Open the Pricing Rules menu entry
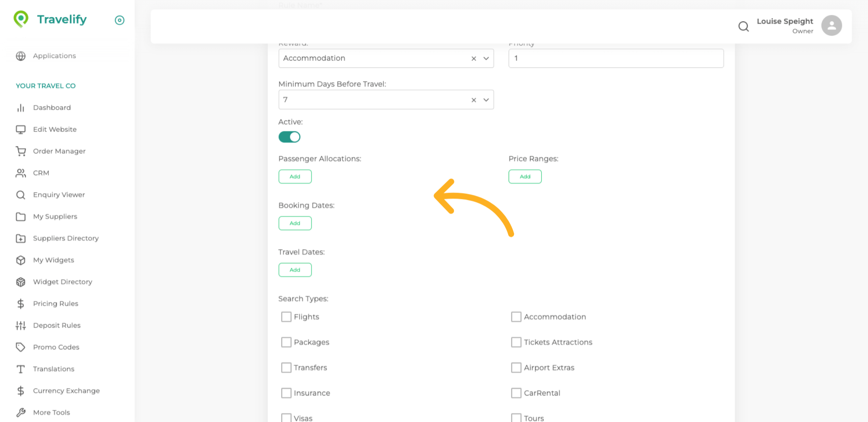 56,303
